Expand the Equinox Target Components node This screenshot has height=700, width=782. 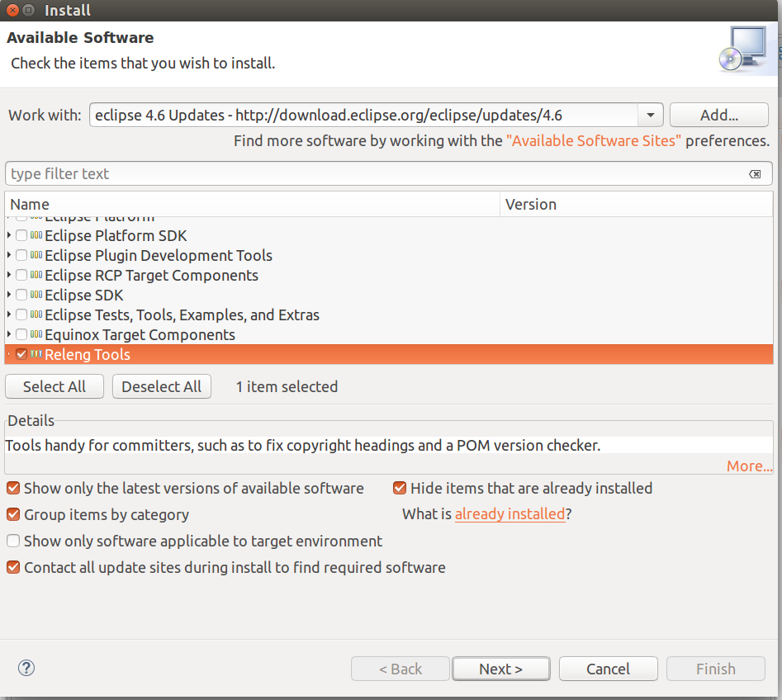(x=9, y=333)
